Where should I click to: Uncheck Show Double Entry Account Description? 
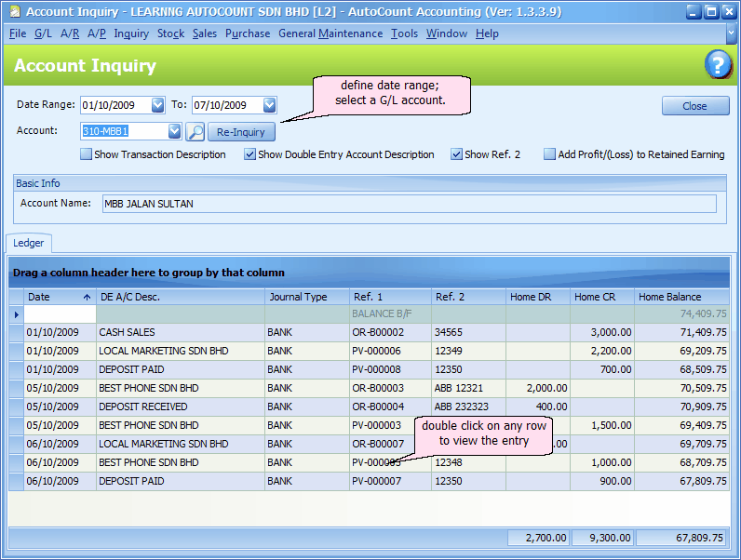point(249,154)
